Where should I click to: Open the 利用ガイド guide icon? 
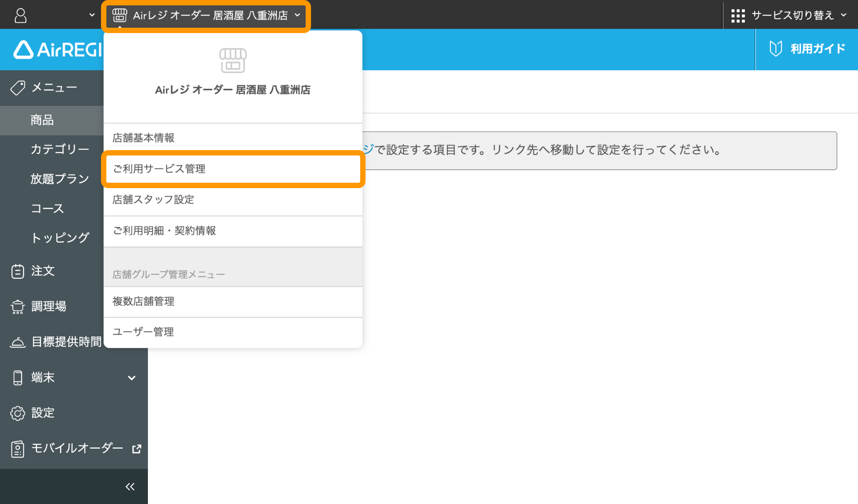(776, 49)
